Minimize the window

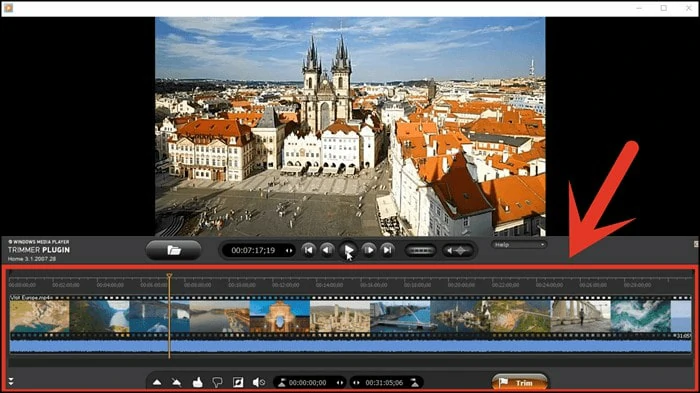tap(639, 8)
